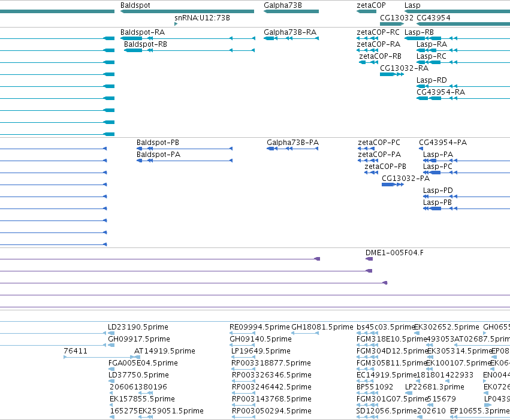510x420 pixels.
Task: Open transcript label Baldspot-RA
Action: (143, 32)
